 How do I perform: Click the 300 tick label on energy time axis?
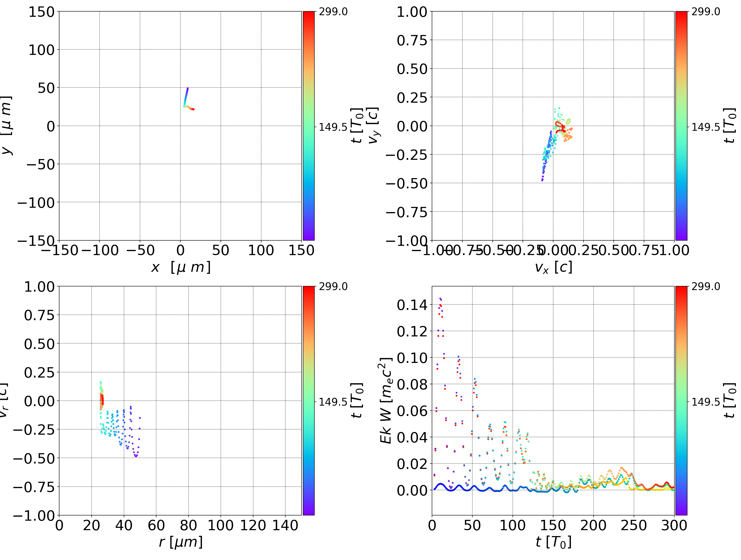click(674, 525)
